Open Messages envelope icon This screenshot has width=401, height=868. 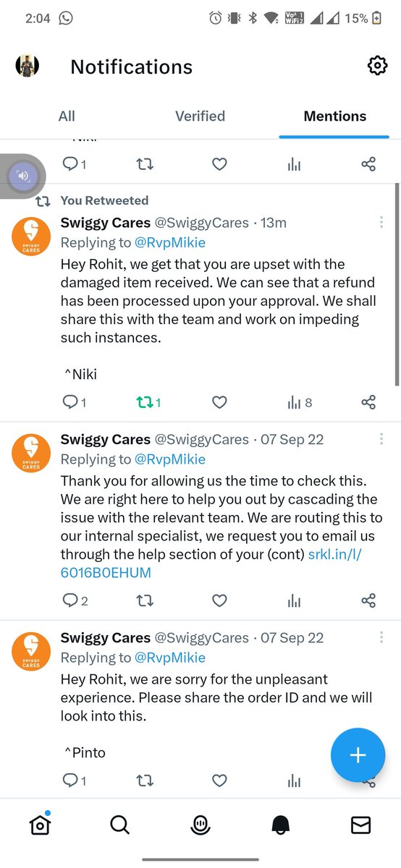click(x=360, y=825)
